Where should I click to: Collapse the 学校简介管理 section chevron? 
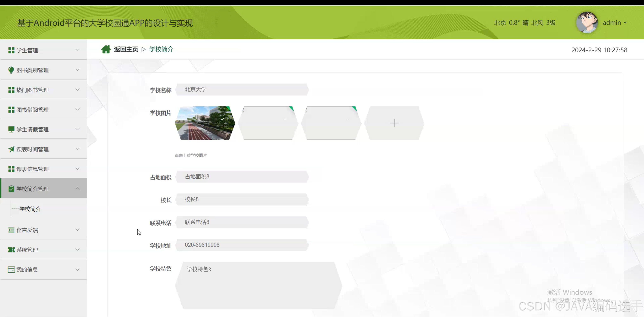click(77, 189)
